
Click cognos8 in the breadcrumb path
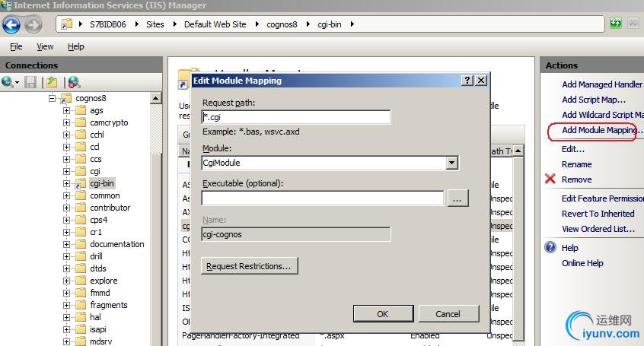[x=282, y=24]
